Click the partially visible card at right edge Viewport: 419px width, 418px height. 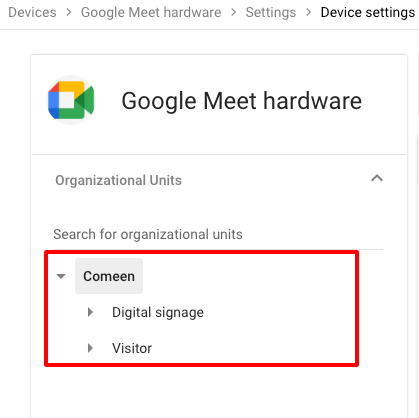(x=418, y=85)
